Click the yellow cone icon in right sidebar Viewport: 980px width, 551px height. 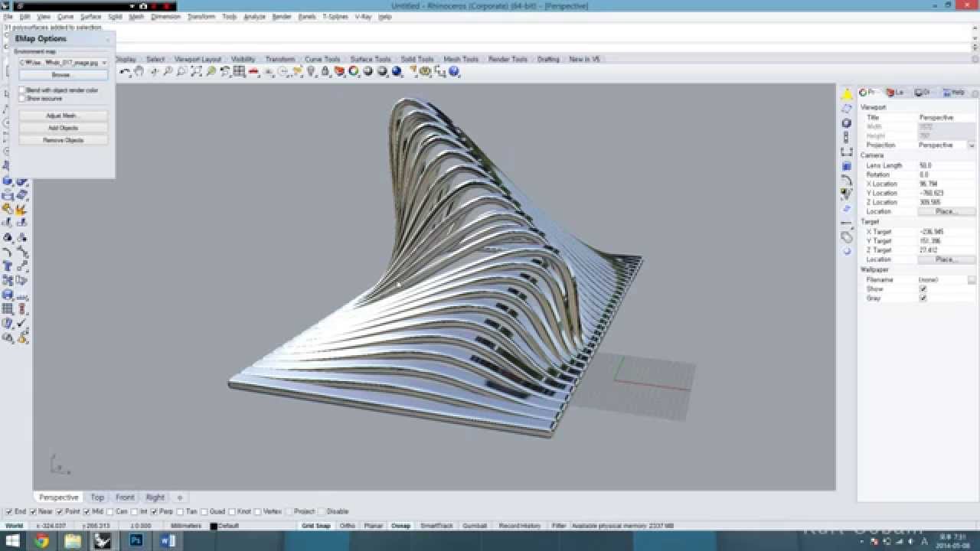pyautogui.click(x=847, y=94)
